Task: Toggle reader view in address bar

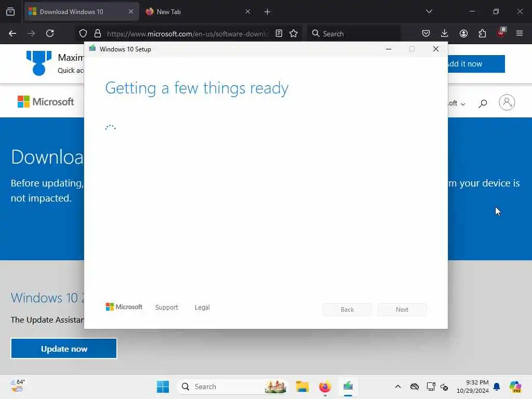Action: click(x=279, y=33)
